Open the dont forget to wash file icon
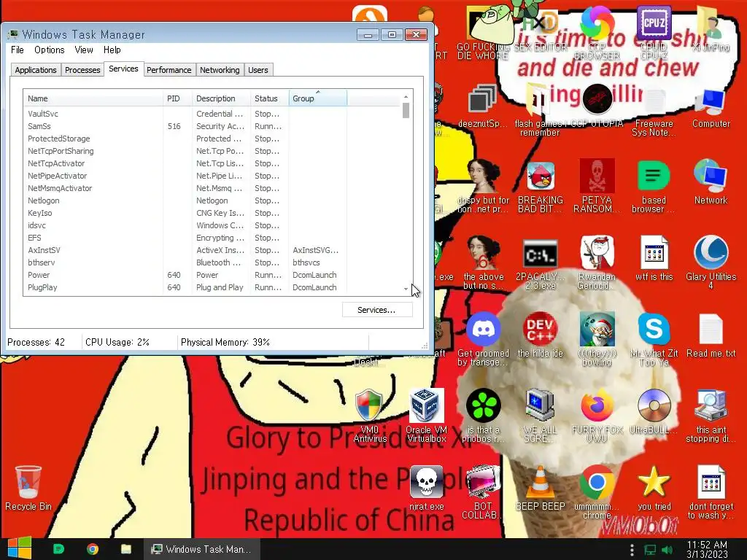Viewport: 747px width, 560px height. 711,492
